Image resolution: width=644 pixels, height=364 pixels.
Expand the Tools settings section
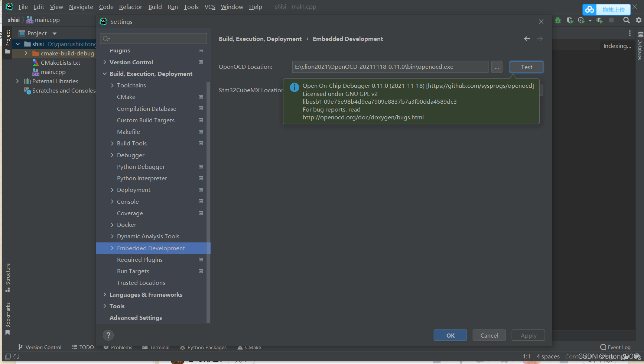105,306
